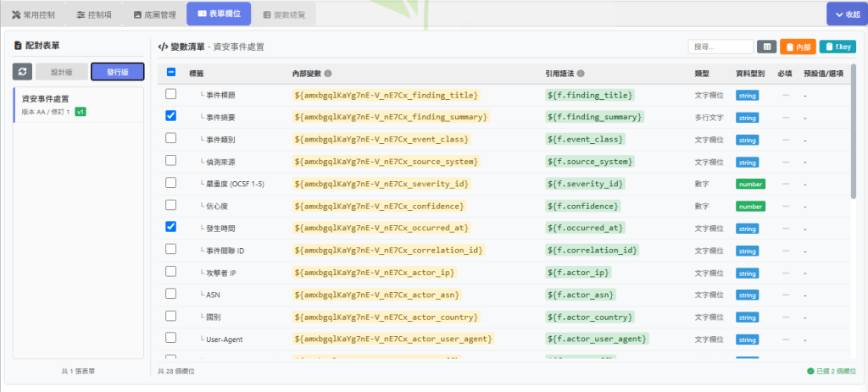Click the ${f.confidence} reference code
Screen dimensions: 868x392
pyautogui.click(x=583, y=207)
